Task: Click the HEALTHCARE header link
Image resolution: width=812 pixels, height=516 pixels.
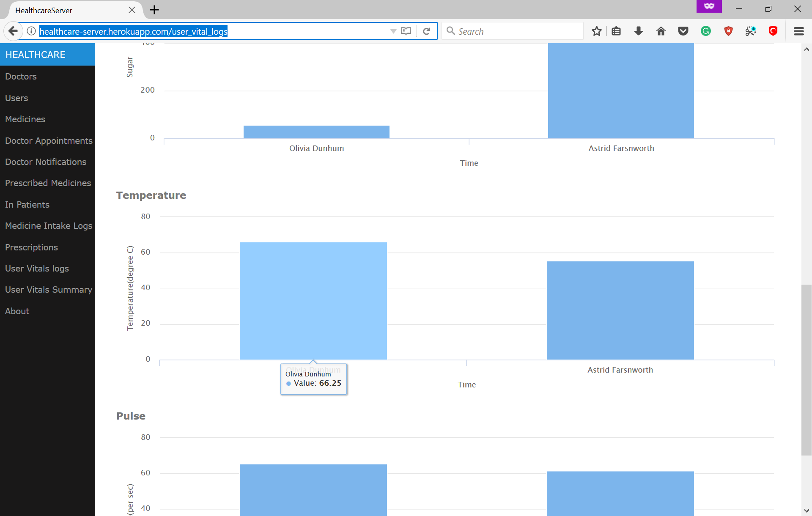Action: coord(36,55)
